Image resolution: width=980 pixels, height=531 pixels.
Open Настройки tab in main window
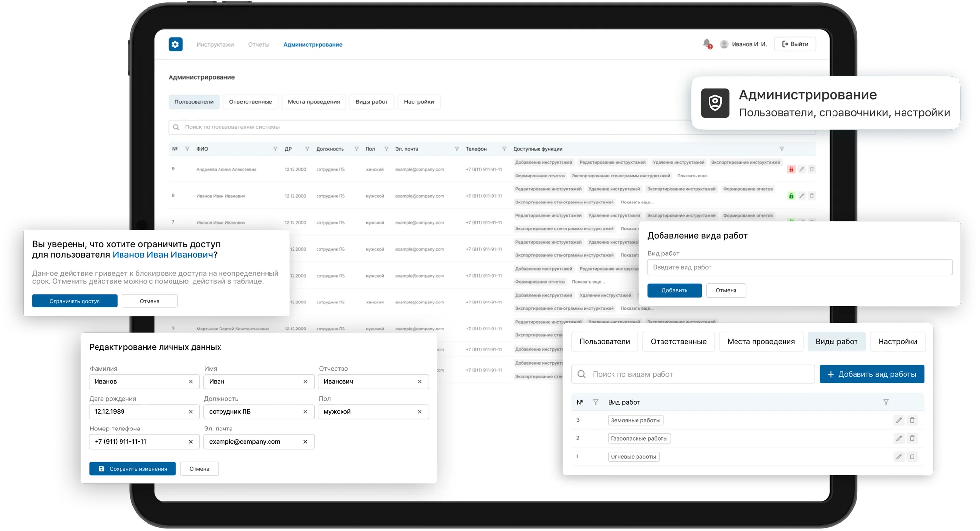coord(419,102)
